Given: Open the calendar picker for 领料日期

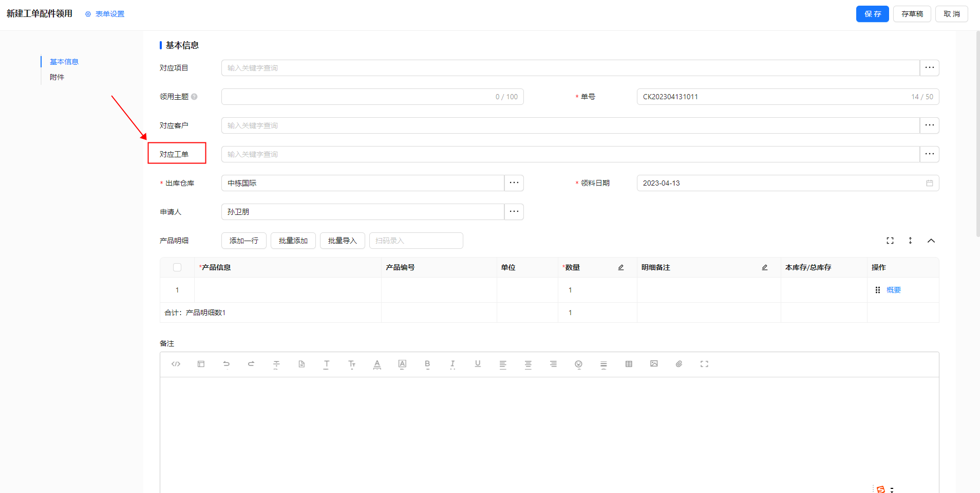Looking at the screenshot, I should tap(930, 183).
